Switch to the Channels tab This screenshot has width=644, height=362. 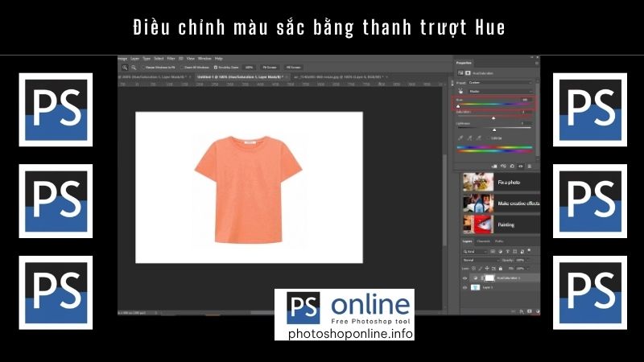484,241
